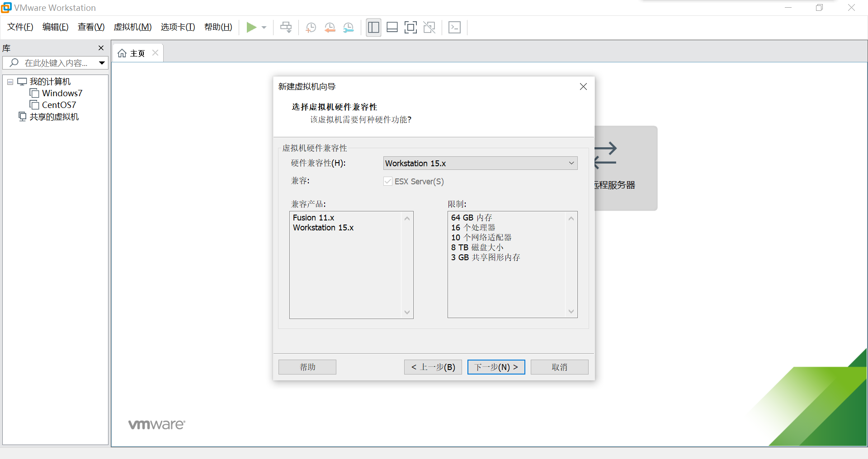Click the 帮助 button in the wizard
Image resolution: width=868 pixels, height=459 pixels.
pyautogui.click(x=307, y=367)
